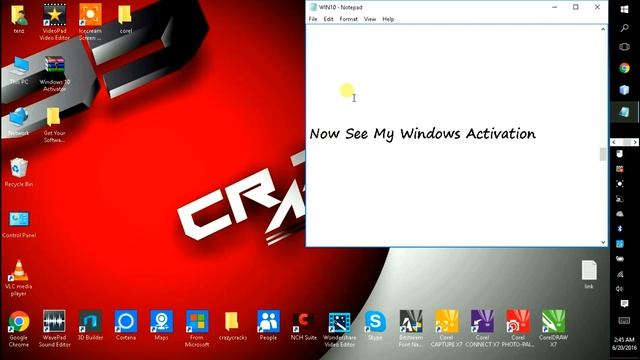
Task: Open the View menu in Notepad
Action: click(x=370, y=19)
